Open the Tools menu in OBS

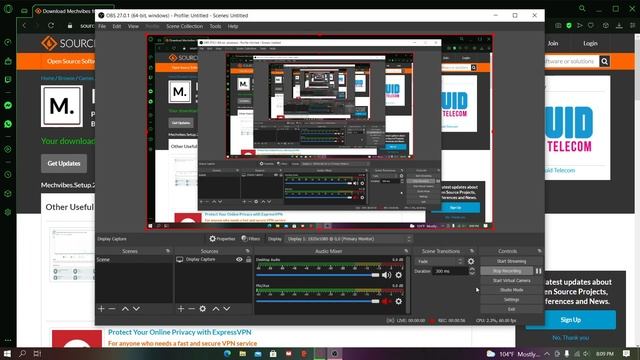215,26
